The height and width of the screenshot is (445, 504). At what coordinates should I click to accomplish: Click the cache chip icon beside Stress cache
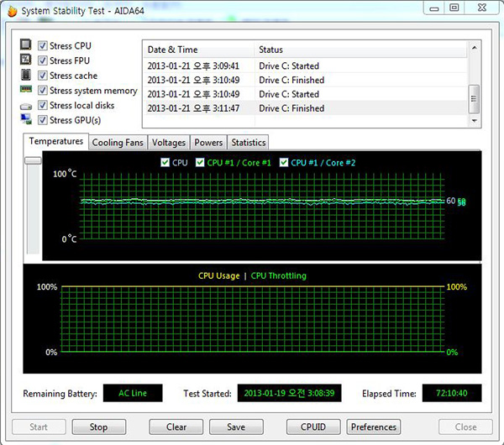tap(26, 75)
